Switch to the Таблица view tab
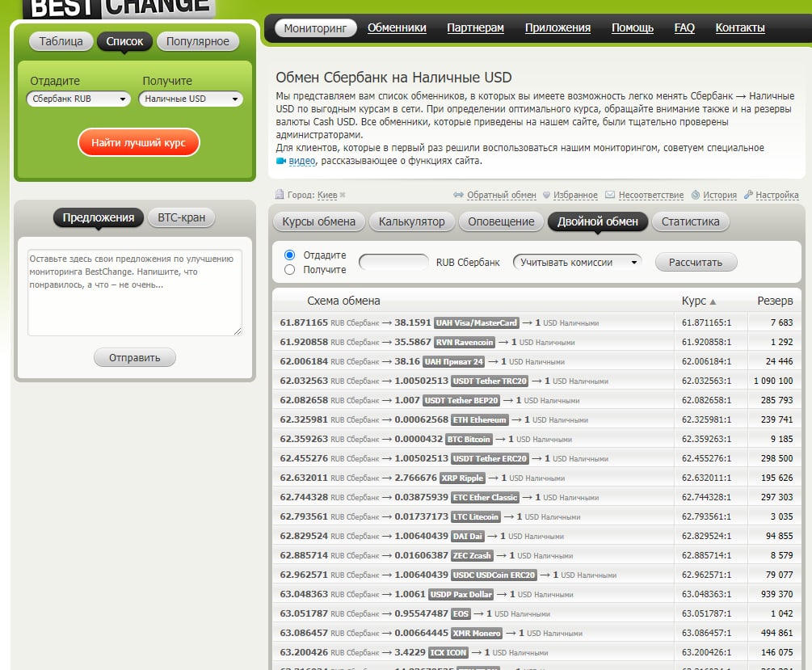 (61, 41)
